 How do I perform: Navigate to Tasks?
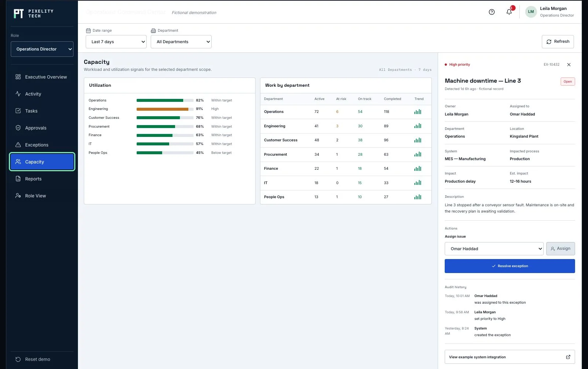[x=42, y=111]
